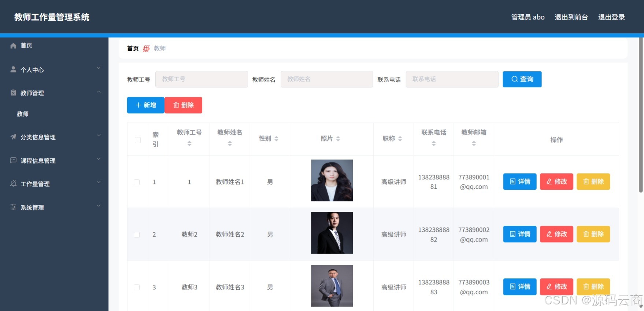The height and width of the screenshot is (311, 644).
Task: Click the sliders icon beside 系统管理
Action: [14, 207]
